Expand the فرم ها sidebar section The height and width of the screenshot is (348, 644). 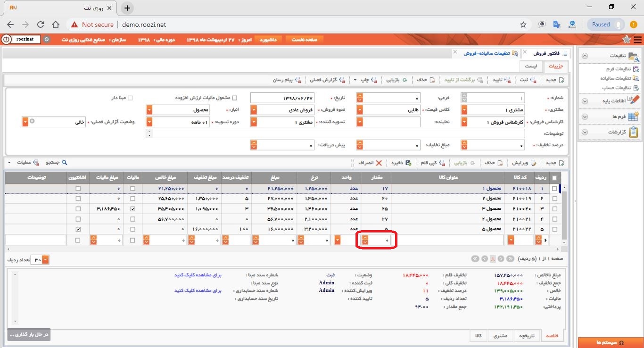click(x=611, y=116)
